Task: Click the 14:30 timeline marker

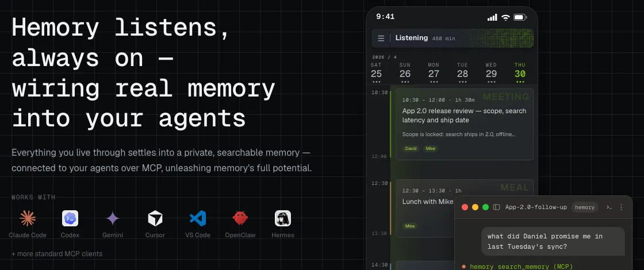Action: [379, 265]
